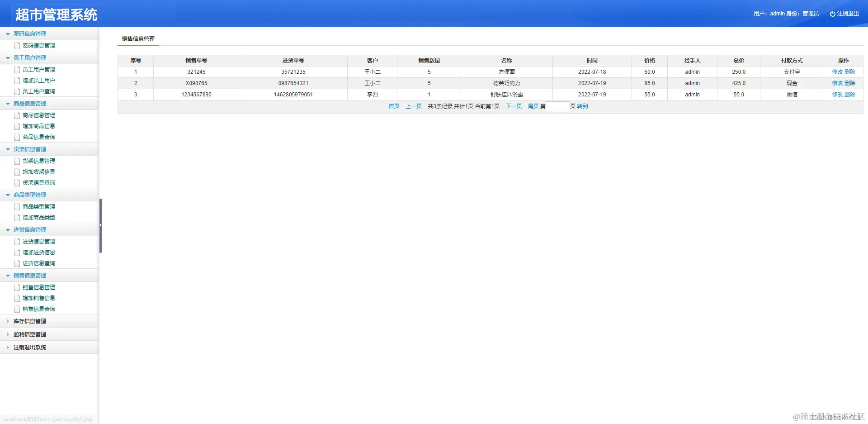
Task: Go to 尾页 last page link
Action: coord(533,106)
